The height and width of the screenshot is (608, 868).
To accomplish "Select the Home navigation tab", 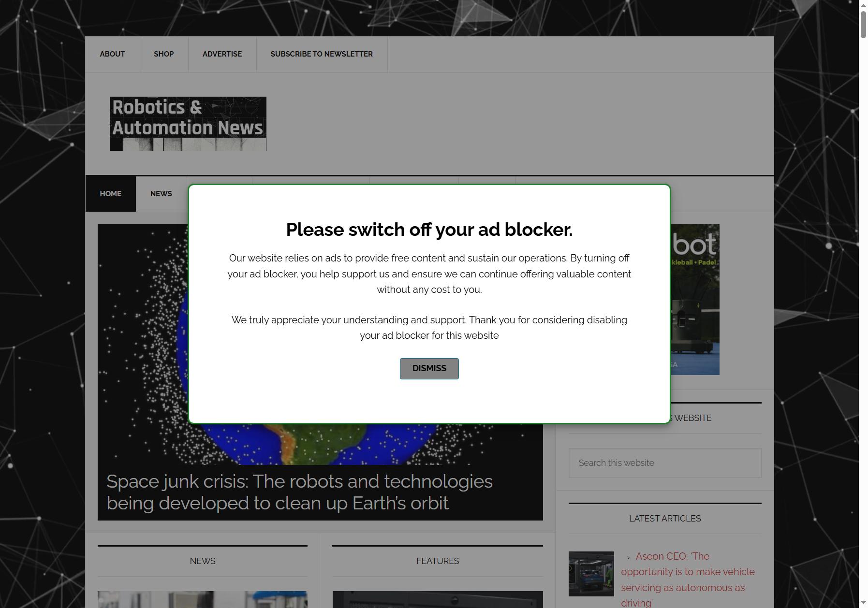I will [x=111, y=194].
